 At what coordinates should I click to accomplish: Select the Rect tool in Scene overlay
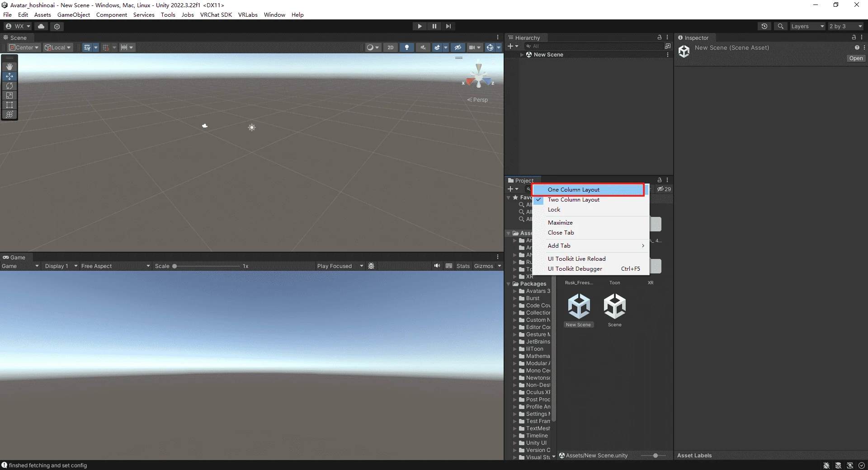(x=9, y=105)
